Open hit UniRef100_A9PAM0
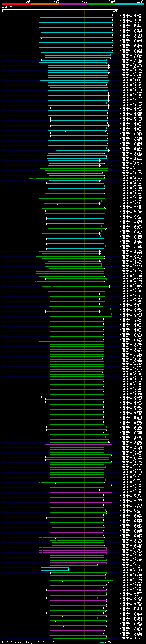 131,20
